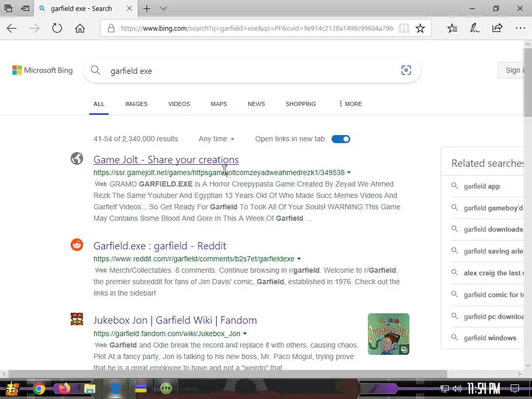Image resolution: width=532 pixels, height=399 pixels.
Task: View tabs you've set aside icon
Action: point(8,8)
